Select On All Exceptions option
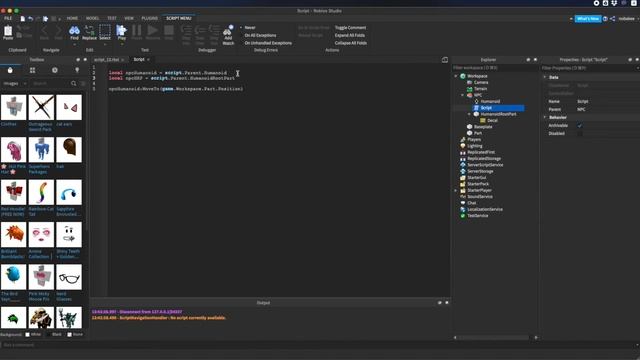 260,35
